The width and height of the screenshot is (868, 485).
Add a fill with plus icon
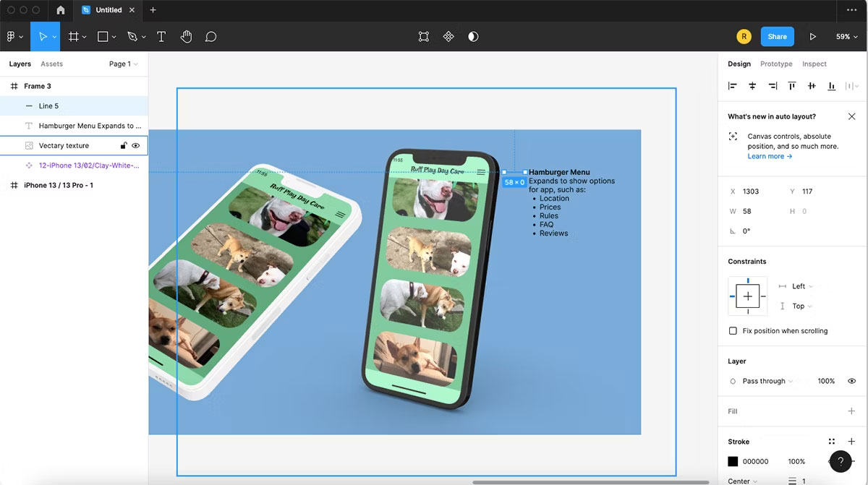tap(851, 411)
